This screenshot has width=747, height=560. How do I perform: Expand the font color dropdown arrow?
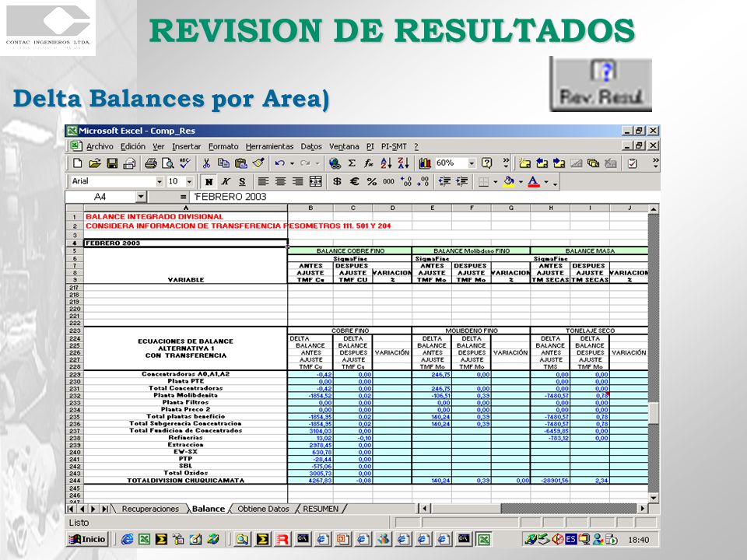point(546,181)
